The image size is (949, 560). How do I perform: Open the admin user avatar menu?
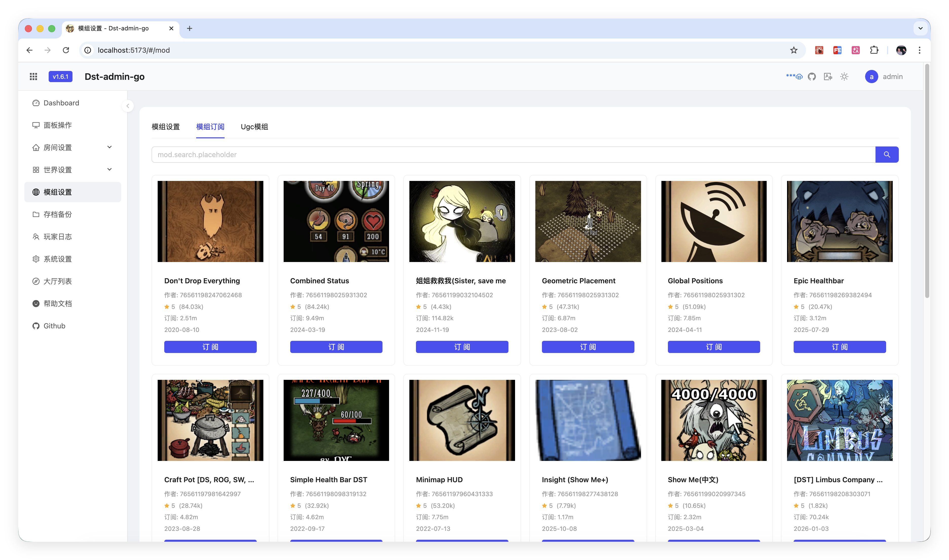pyautogui.click(x=871, y=77)
